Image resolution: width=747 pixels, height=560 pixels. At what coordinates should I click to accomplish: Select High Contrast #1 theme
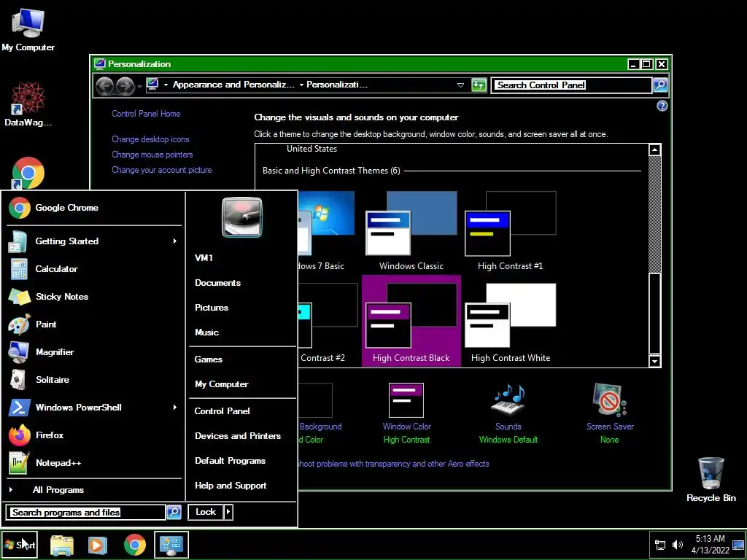[x=510, y=231]
